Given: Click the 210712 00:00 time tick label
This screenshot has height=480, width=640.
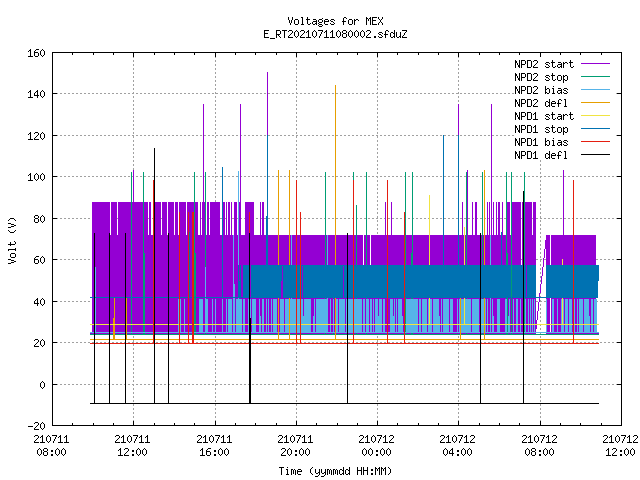Looking at the screenshot, I should tap(376, 446).
